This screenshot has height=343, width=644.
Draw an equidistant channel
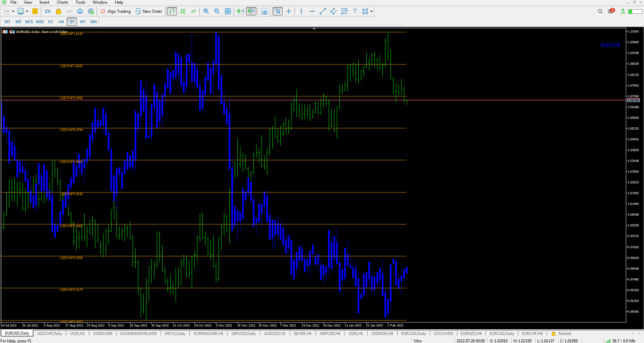[333, 11]
